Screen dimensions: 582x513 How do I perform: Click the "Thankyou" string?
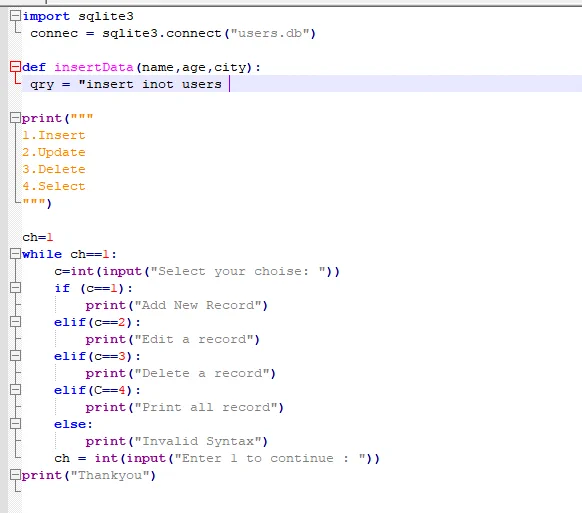click(110, 475)
